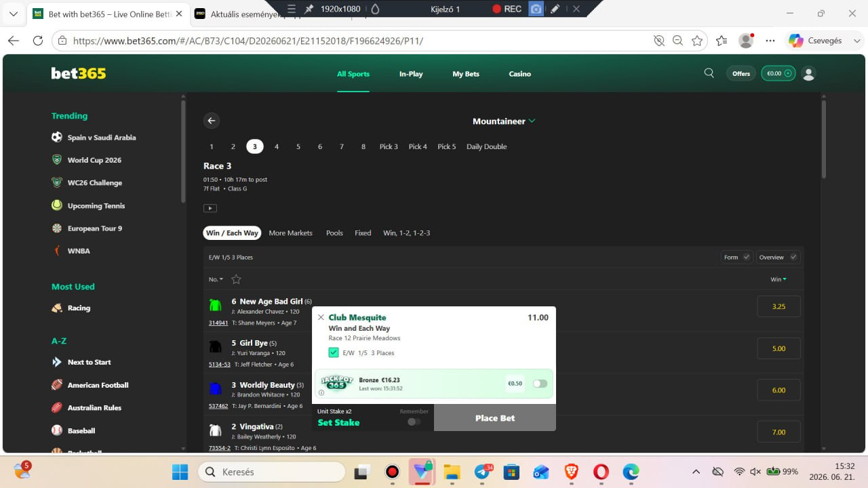868x488 pixels.
Task: Open the My Bets section
Action: [x=466, y=74]
